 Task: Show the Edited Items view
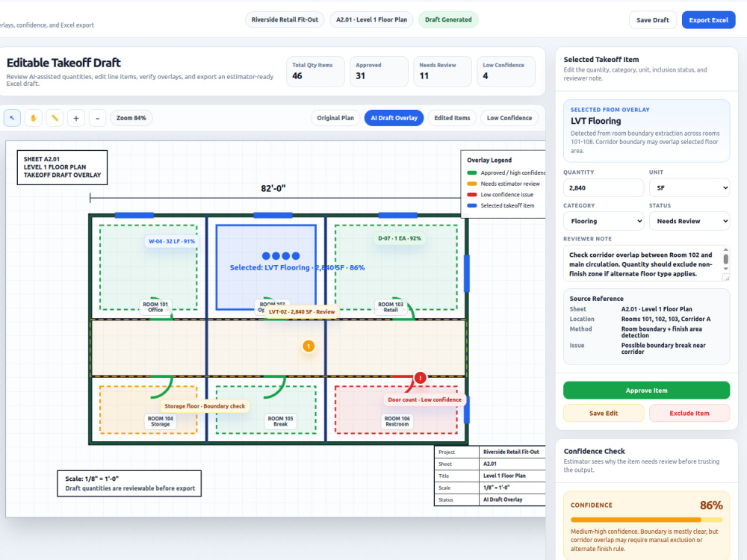pyautogui.click(x=452, y=118)
